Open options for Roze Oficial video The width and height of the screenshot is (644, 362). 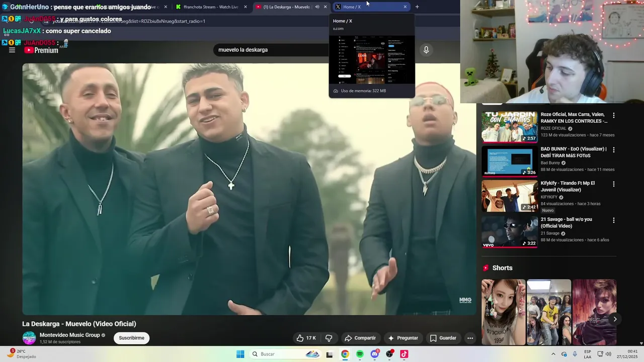click(x=613, y=116)
